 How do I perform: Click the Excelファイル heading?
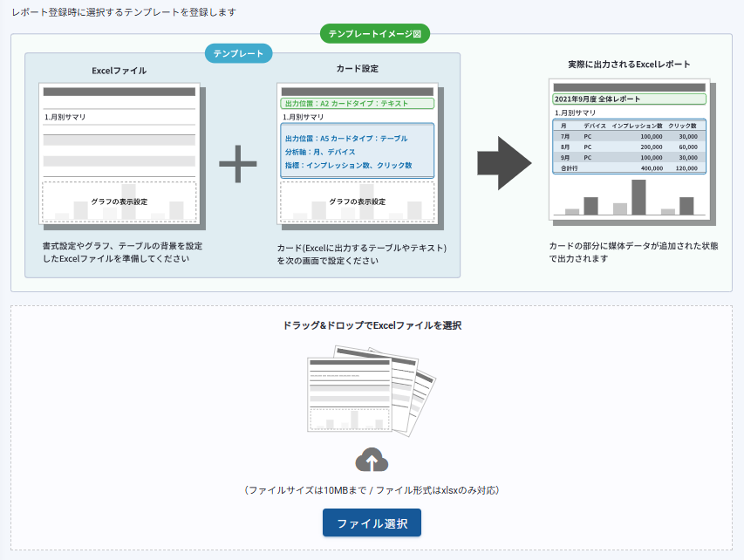pyautogui.click(x=119, y=70)
